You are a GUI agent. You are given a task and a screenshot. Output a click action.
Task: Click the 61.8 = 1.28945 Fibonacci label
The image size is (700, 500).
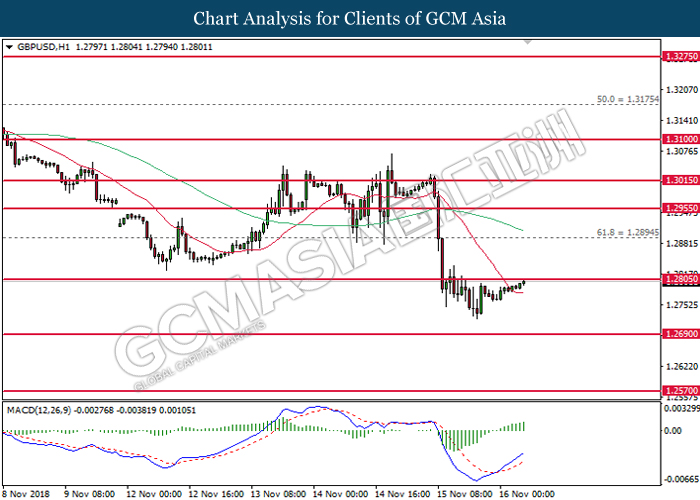click(628, 232)
